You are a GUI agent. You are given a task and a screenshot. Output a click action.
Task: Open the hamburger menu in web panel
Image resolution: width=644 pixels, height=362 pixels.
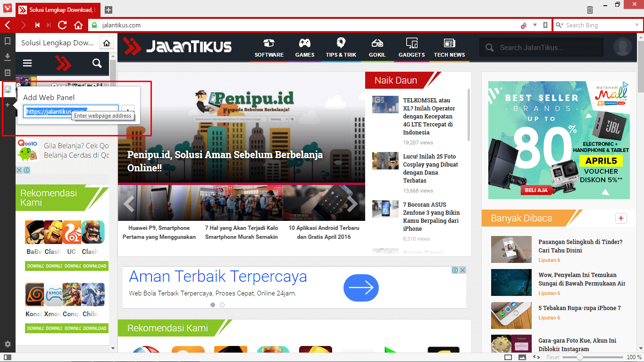(x=27, y=63)
